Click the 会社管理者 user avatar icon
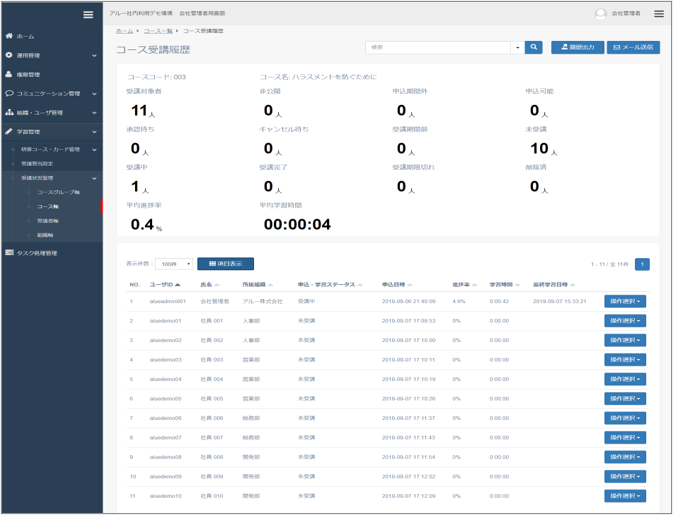The height and width of the screenshot is (515, 673). 601,14
